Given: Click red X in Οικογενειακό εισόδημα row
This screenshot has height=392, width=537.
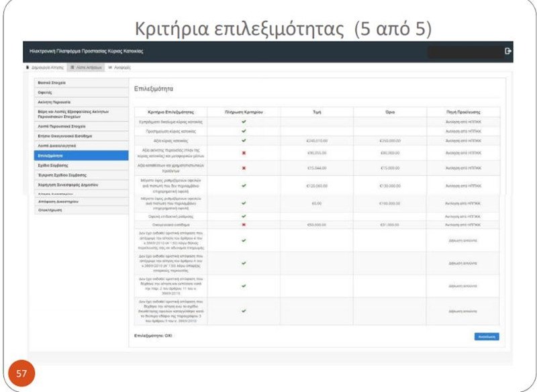Looking at the screenshot, I should tap(244, 224).
